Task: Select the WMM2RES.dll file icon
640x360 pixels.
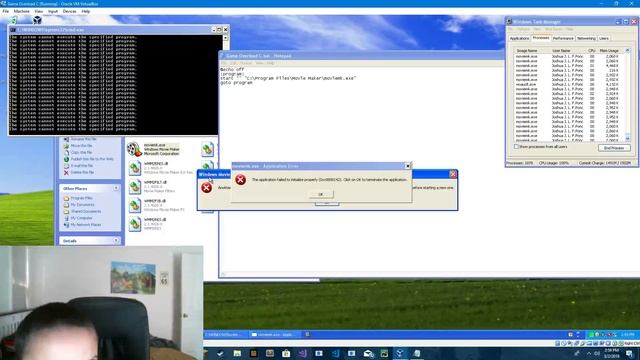Action: (135, 168)
